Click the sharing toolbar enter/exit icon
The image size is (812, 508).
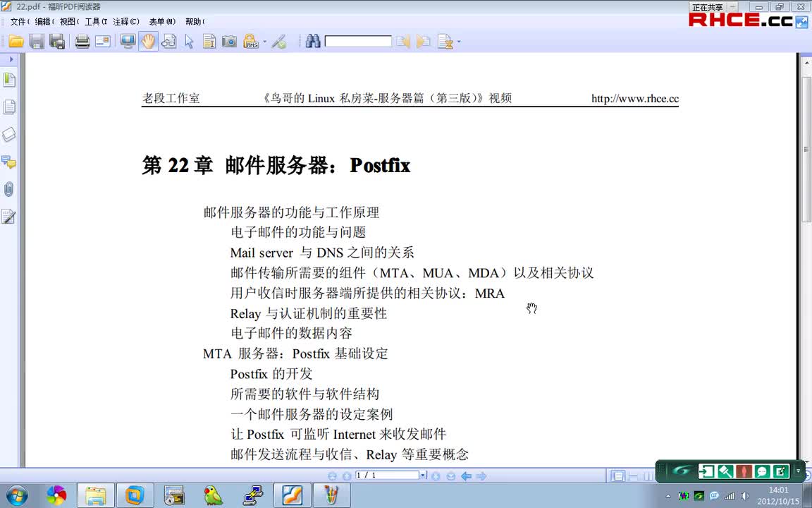[706, 471]
